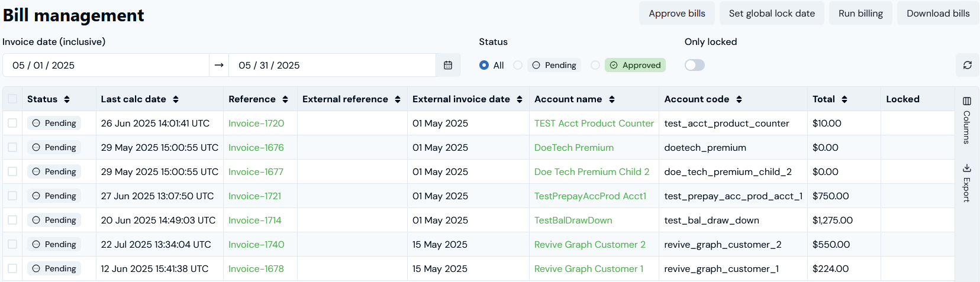Open the Columns side panel
This screenshot has width=980, height=282.
966,121
